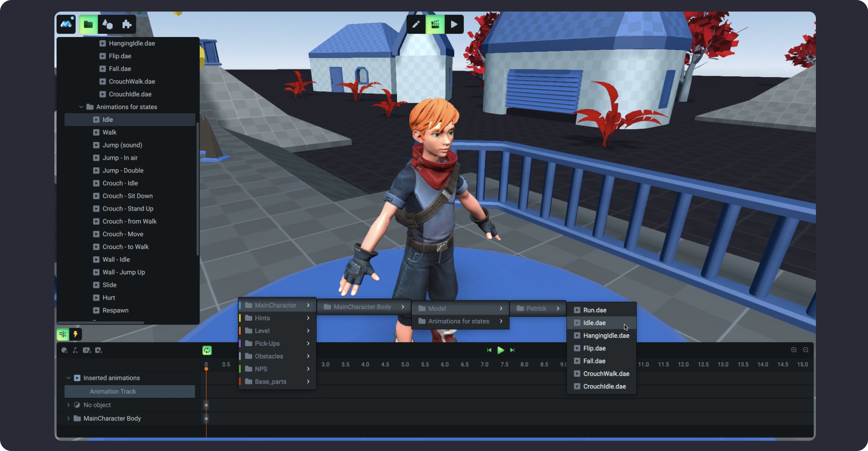Expand the No object track
Image resolution: width=868 pixels, height=451 pixels.
point(68,405)
